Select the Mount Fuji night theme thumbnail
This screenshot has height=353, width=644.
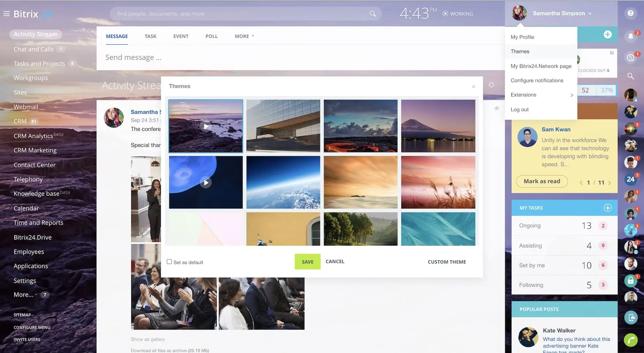click(x=438, y=126)
